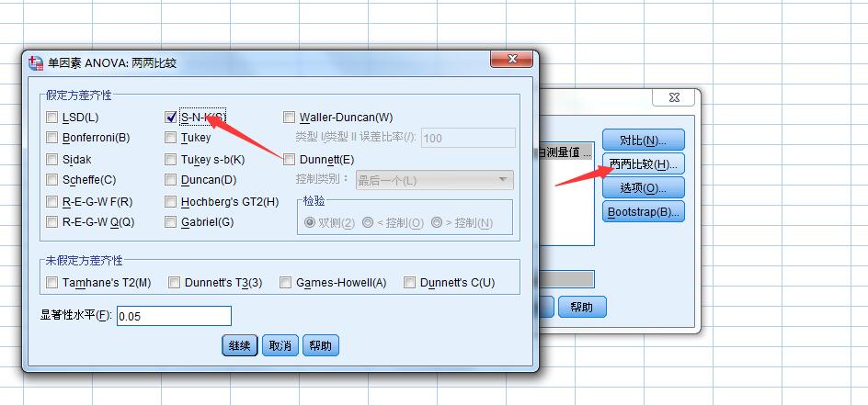This screenshot has height=405, width=868.
Task: Enable the Duncan(D) test
Action: (170, 180)
